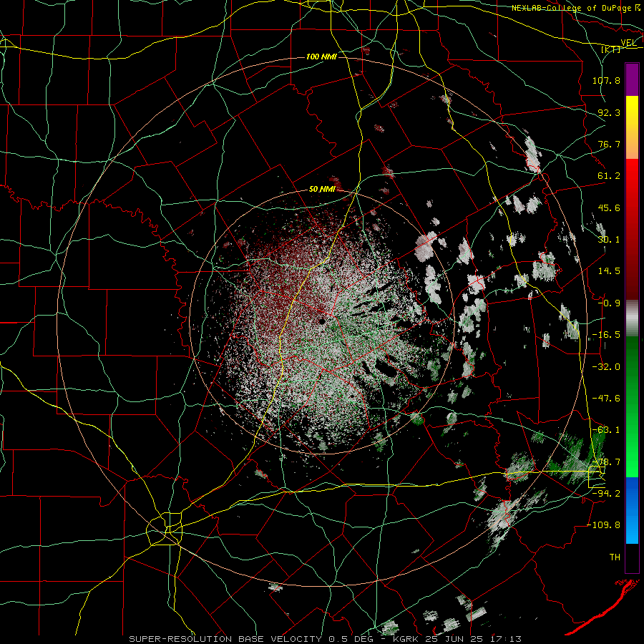The image size is (644, 644).
Task: Click the 30.1 velocity scale value
Action: (x=609, y=240)
